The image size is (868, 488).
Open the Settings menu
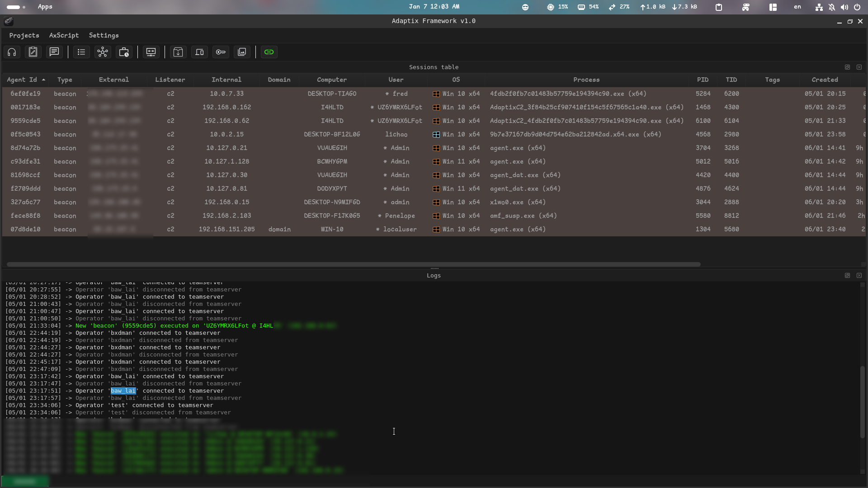pyautogui.click(x=104, y=35)
